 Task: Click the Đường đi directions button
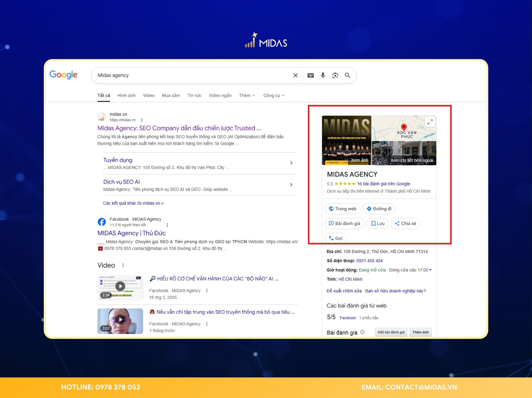pyautogui.click(x=379, y=209)
